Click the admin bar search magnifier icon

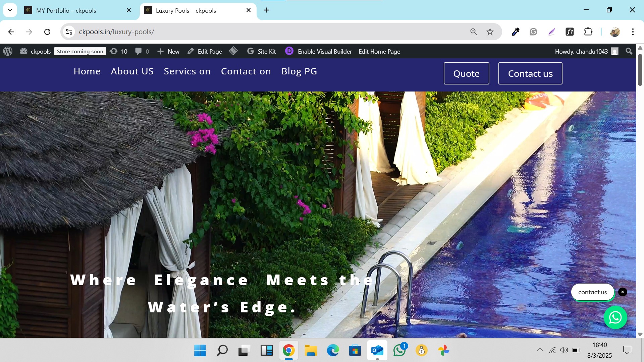point(629,51)
